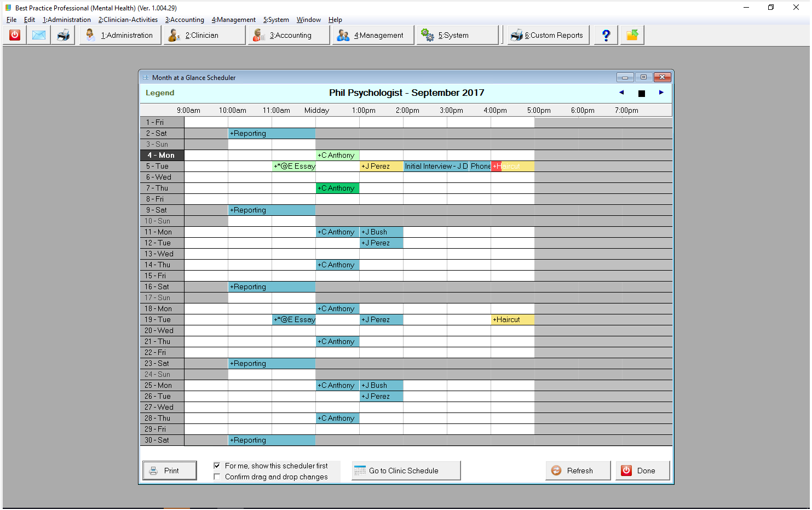Go to previous month with left arrow
The width and height of the screenshot is (812, 510).
point(621,93)
